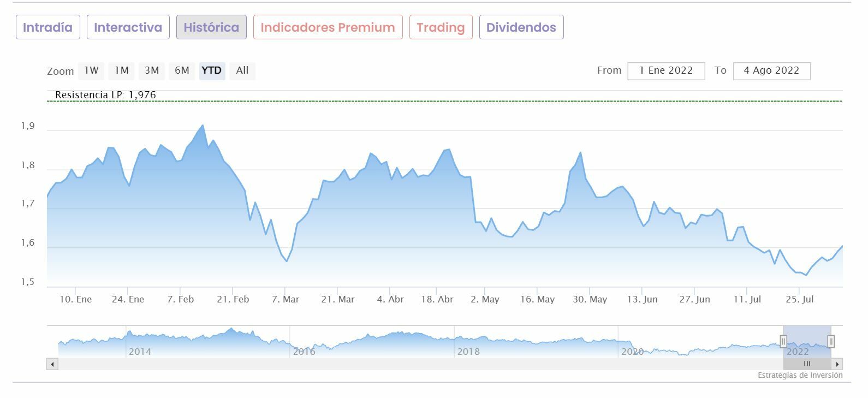868x398 pixels.
Task: Edit the From date field
Action: click(666, 71)
